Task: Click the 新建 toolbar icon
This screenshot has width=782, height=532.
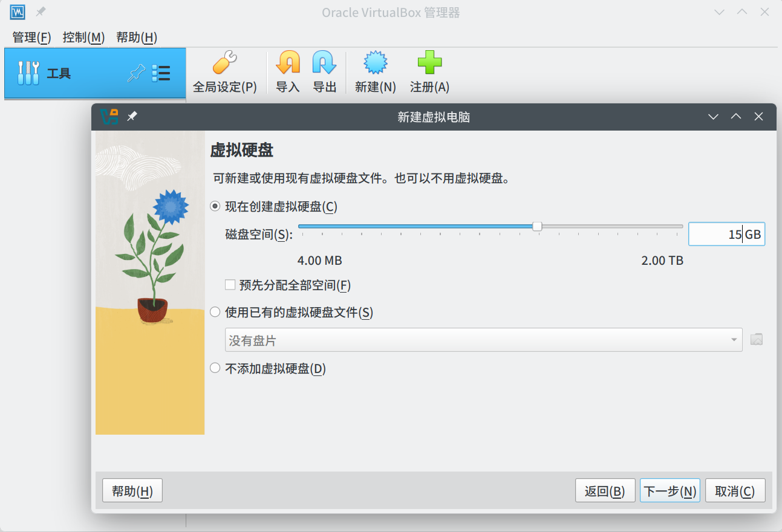Action: [x=374, y=71]
